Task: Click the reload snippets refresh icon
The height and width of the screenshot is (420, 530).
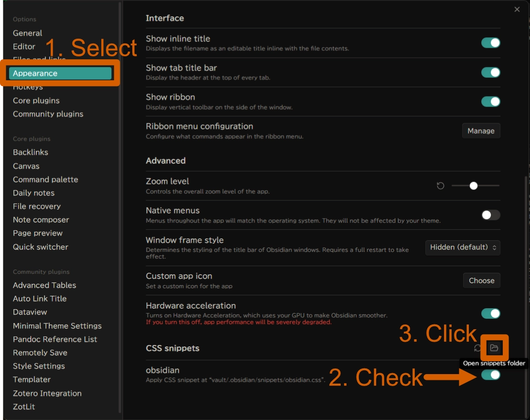Action: tap(477, 348)
